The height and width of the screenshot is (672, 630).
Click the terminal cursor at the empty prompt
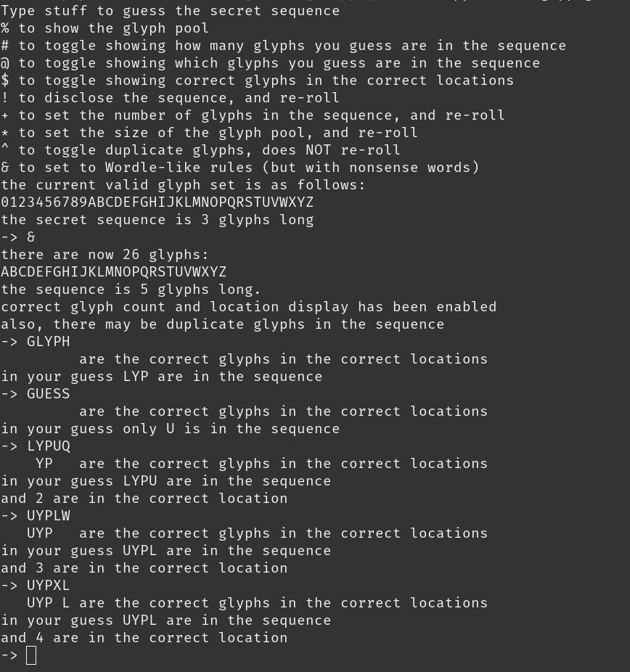coord(30,655)
